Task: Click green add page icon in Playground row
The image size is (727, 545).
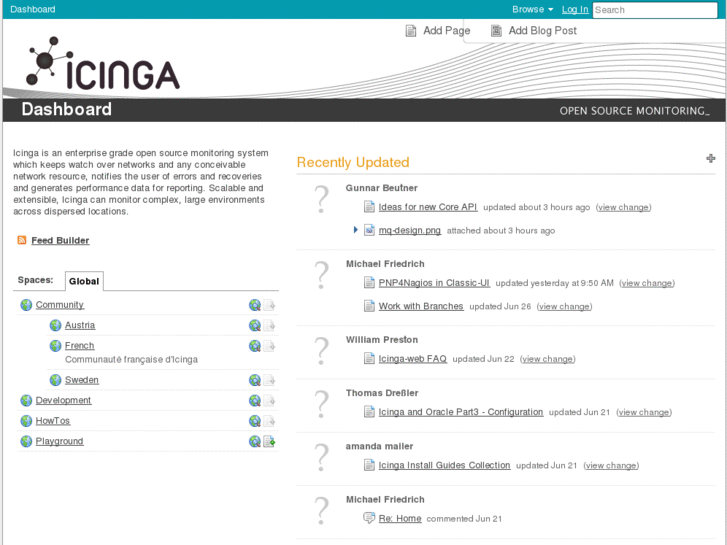Action: point(269,442)
